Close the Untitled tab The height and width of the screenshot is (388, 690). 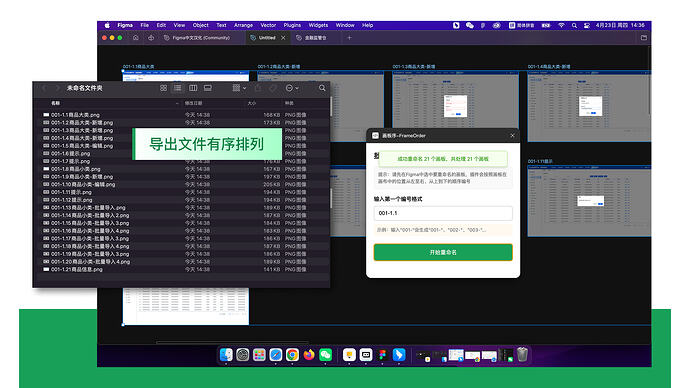(x=283, y=38)
